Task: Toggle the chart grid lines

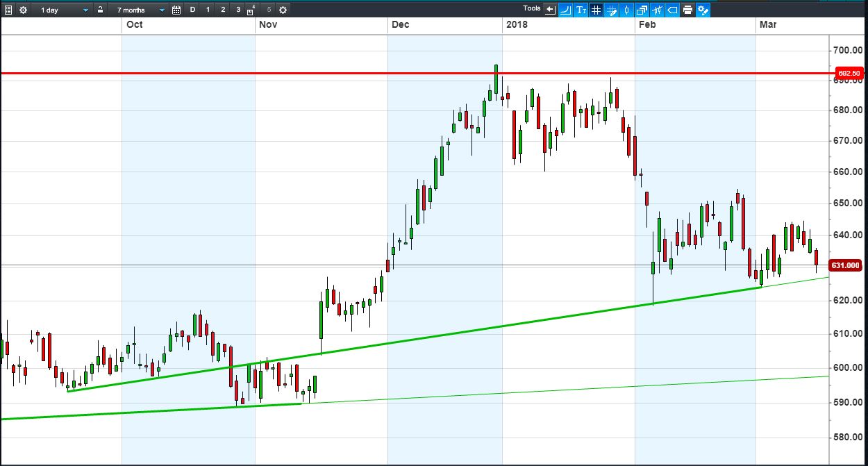Action: click(x=596, y=10)
